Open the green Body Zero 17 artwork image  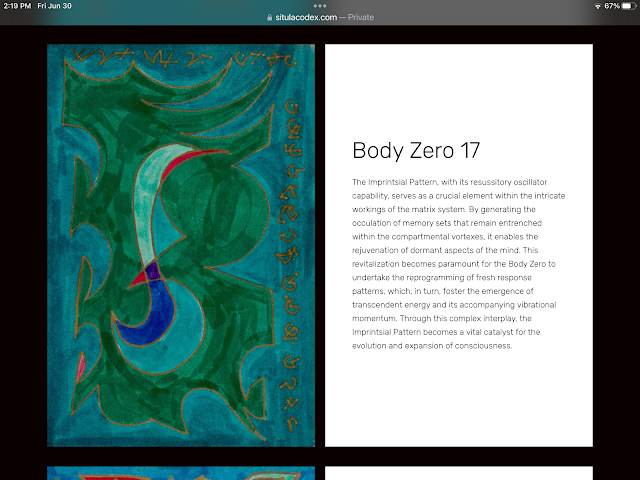pos(181,245)
